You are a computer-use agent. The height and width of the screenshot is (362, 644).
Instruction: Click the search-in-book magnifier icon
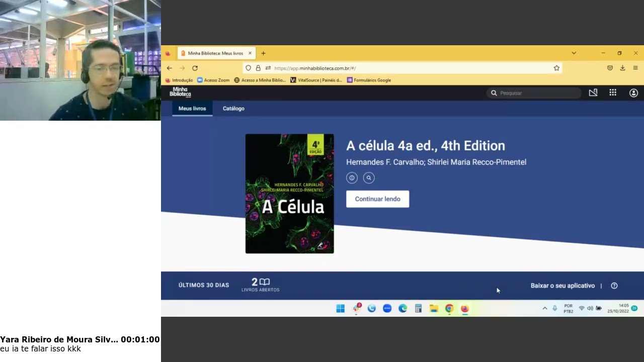pyautogui.click(x=369, y=177)
